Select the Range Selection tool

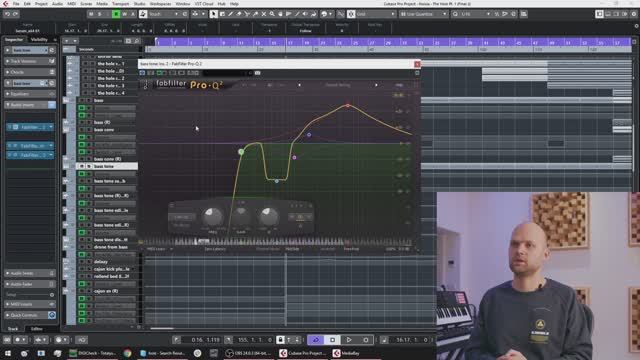[222, 14]
